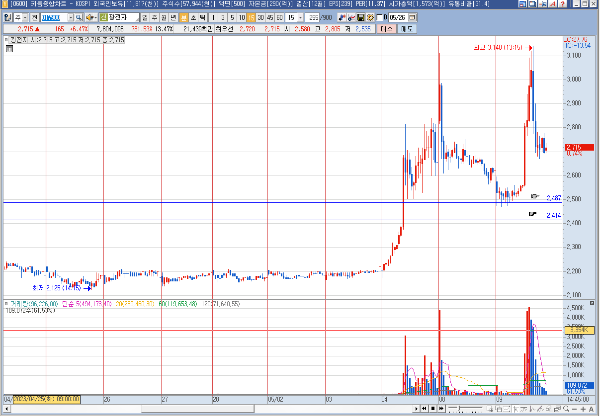
Task: Click the red 매수 buy button
Action: (386, 29)
